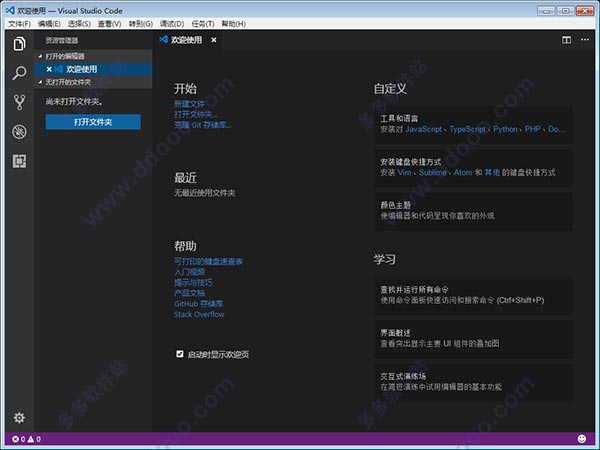This screenshot has width=600, height=450.
Task: Open the 产品文档 link
Action: pos(189,293)
